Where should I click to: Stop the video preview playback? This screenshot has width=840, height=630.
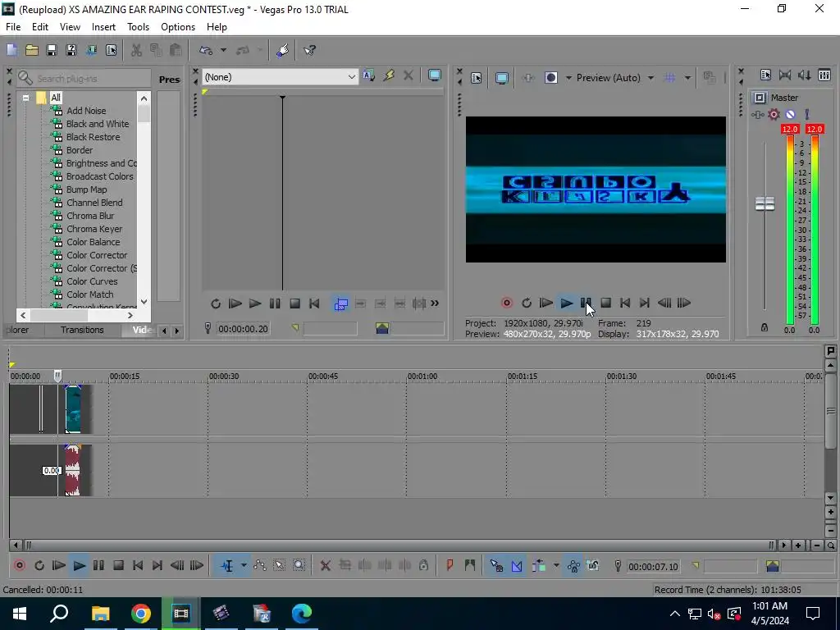606,304
